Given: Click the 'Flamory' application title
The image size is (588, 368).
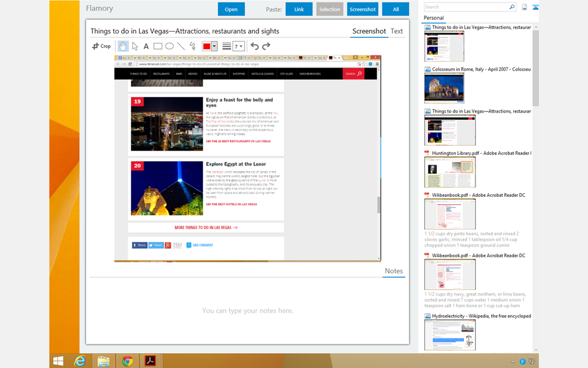Looking at the screenshot, I should [99, 8].
